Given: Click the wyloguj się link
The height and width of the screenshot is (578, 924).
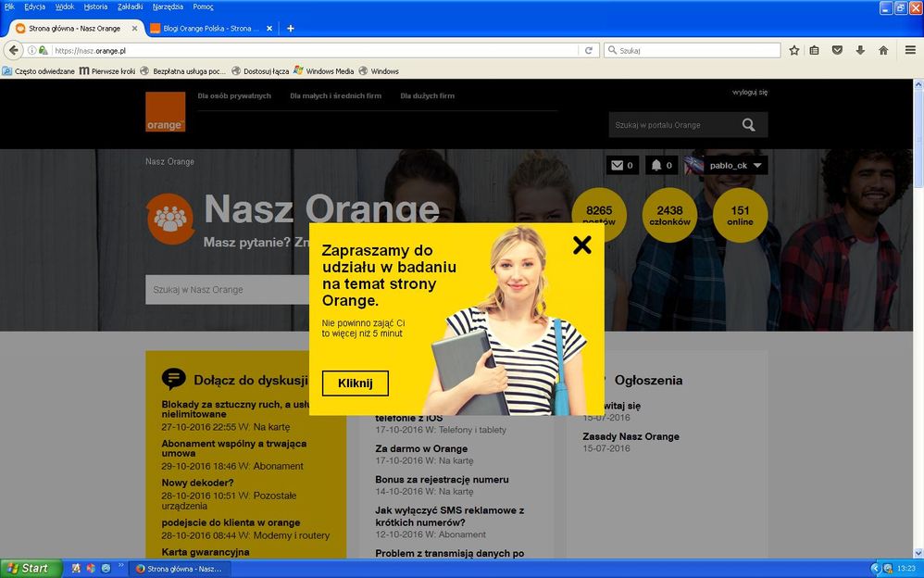Looking at the screenshot, I should click(749, 92).
